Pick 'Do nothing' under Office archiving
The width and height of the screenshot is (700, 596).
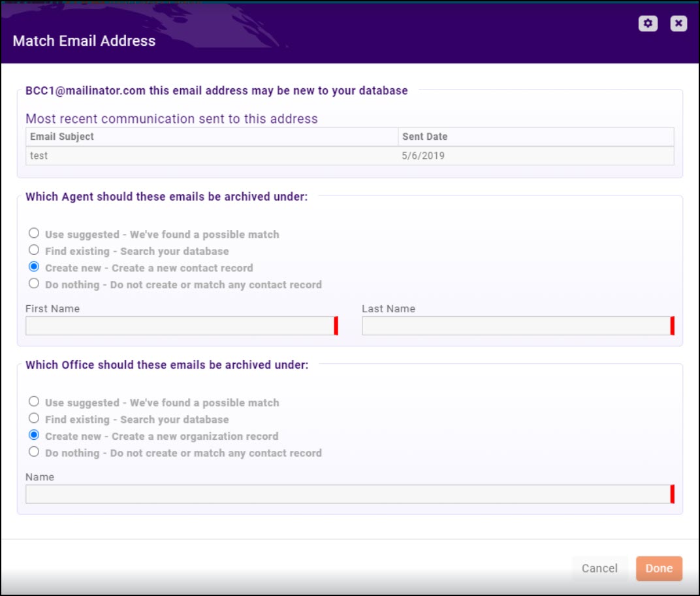point(34,452)
